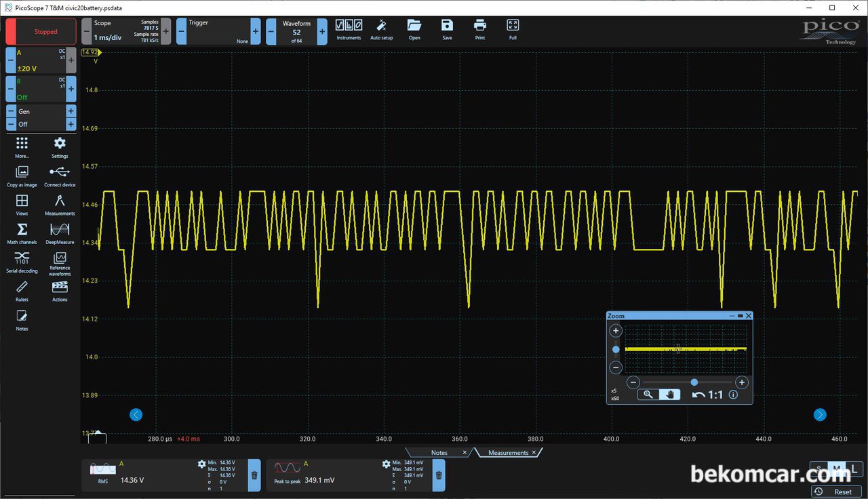This screenshot has width=868, height=499.
Task: Open the Trigger None settings
Action: (x=218, y=31)
